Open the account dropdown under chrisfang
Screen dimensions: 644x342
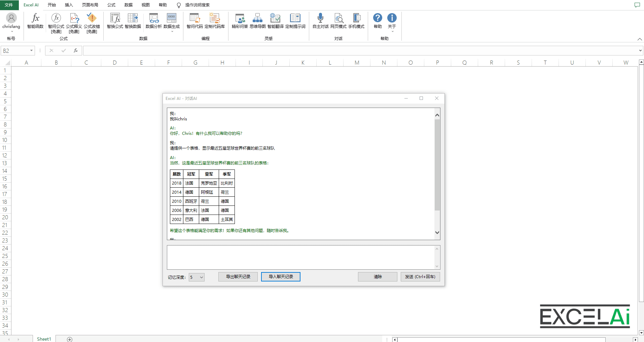point(12,32)
